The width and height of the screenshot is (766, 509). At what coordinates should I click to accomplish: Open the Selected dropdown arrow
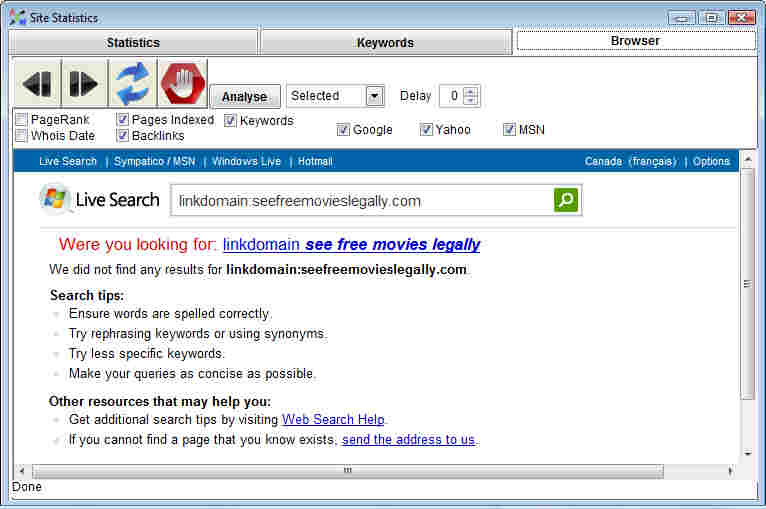coord(375,96)
